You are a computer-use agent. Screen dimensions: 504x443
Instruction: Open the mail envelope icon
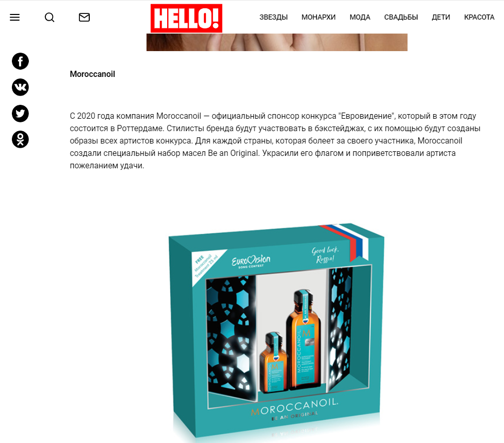coord(84,18)
